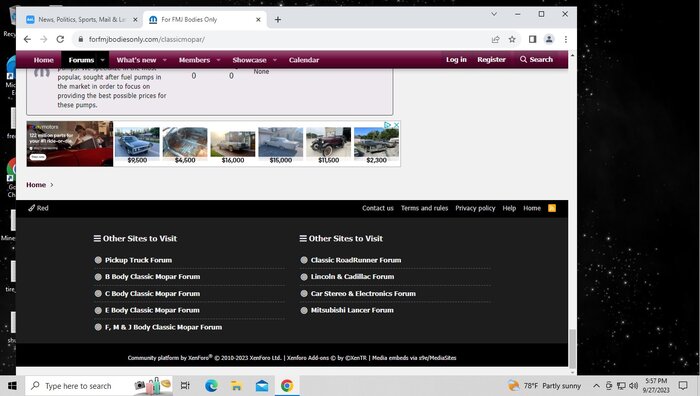
Task: Visit Mitsubishi Lancer Forum link
Action: click(352, 310)
